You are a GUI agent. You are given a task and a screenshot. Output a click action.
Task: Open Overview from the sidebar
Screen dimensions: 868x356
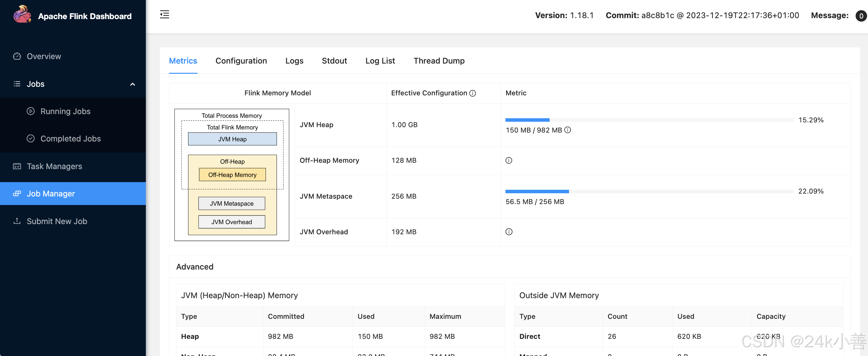tap(44, 56)
